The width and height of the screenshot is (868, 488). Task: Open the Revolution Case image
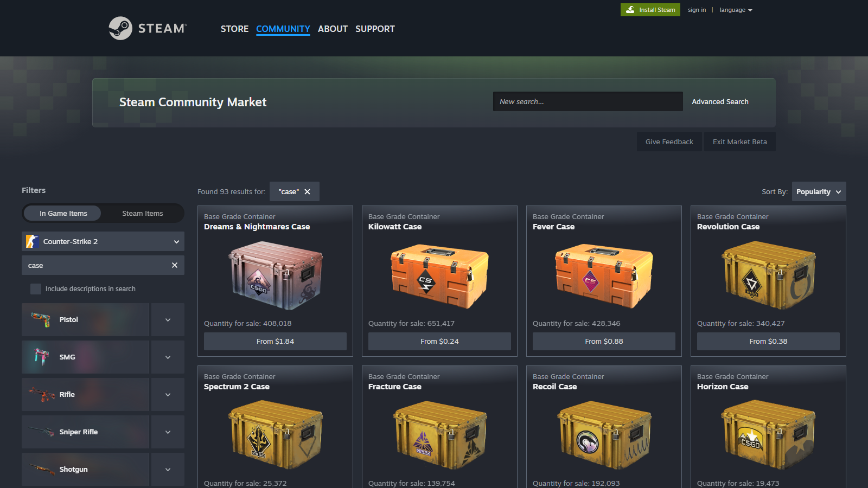[768, 275]
